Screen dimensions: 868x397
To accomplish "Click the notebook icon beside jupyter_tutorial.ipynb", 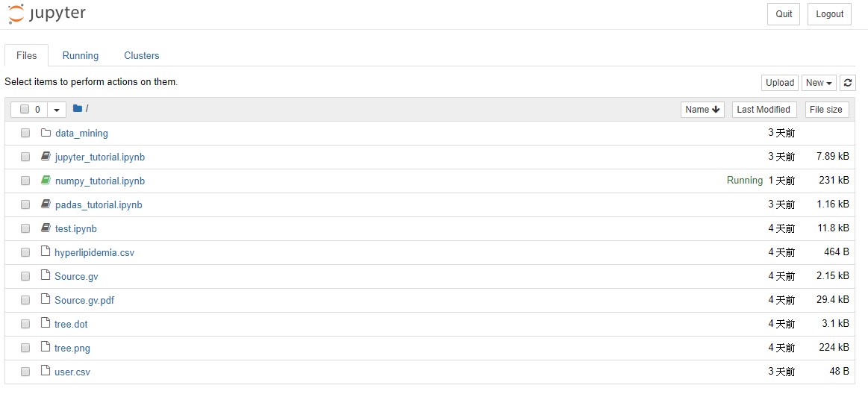I will click(x=46, y=157).
